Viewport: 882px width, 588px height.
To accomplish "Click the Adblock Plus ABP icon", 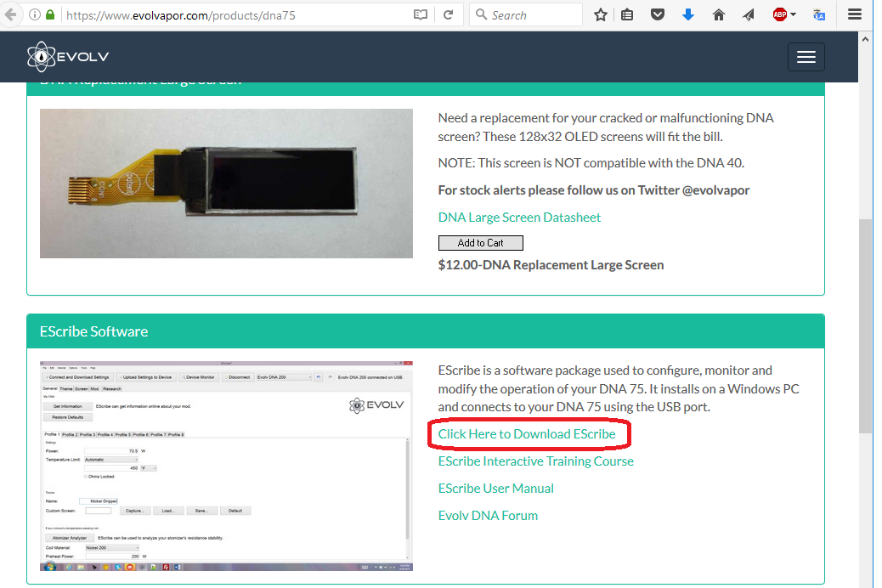I will pos(779,15).
